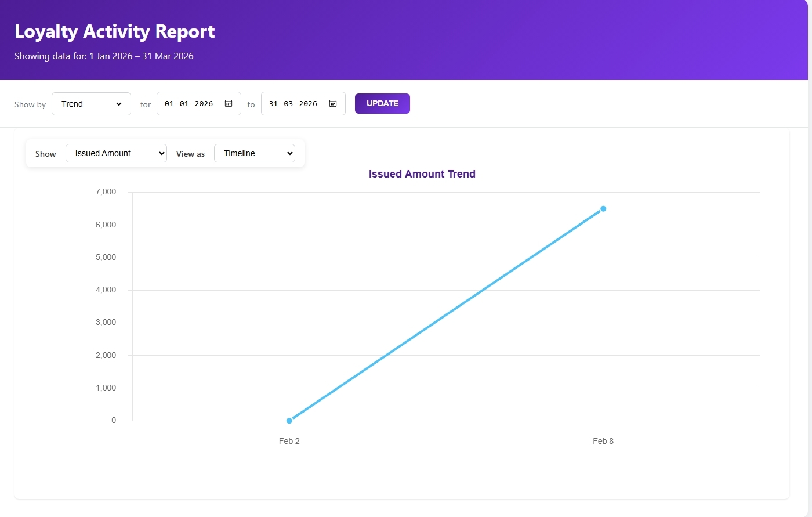The height and width of the screenshot is (517, 812).
Task: Open the start date calendar picker icon
Action: click(229, 104)
